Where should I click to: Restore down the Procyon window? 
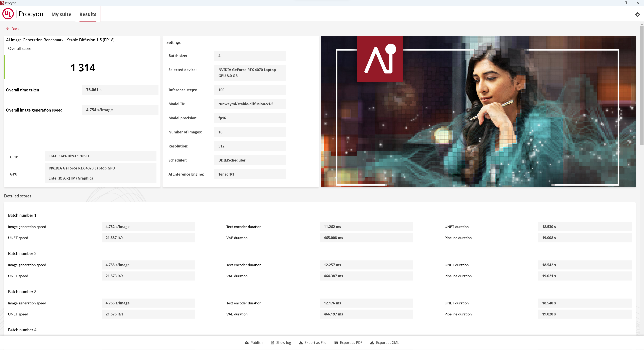click(626, 3)
